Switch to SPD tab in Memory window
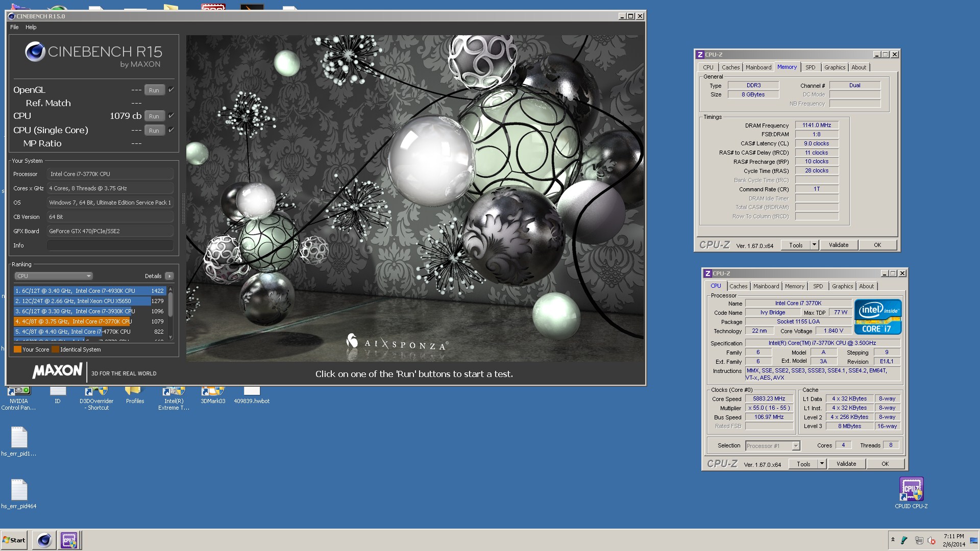Viewport: 980px width, 551px height. pos(811,67)
